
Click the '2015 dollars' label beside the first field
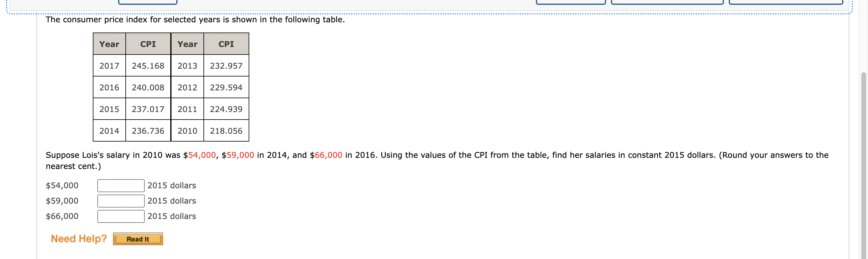[172, 185]
